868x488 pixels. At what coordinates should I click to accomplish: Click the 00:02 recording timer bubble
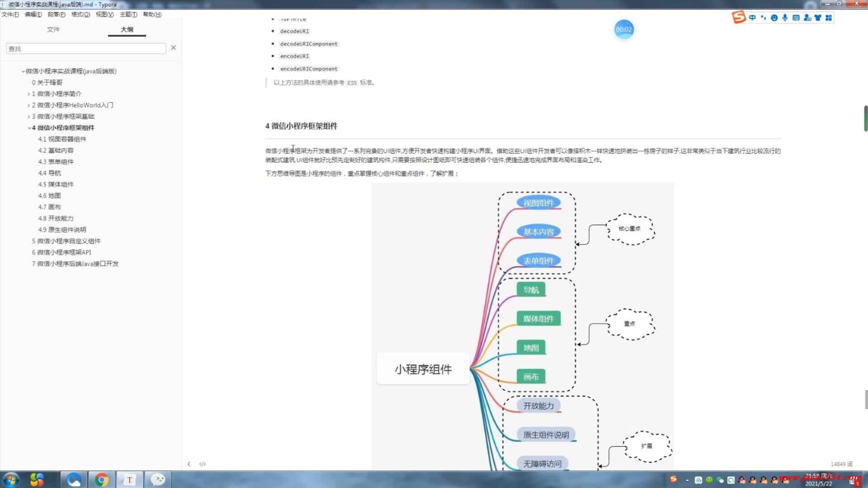coord(624,29)
